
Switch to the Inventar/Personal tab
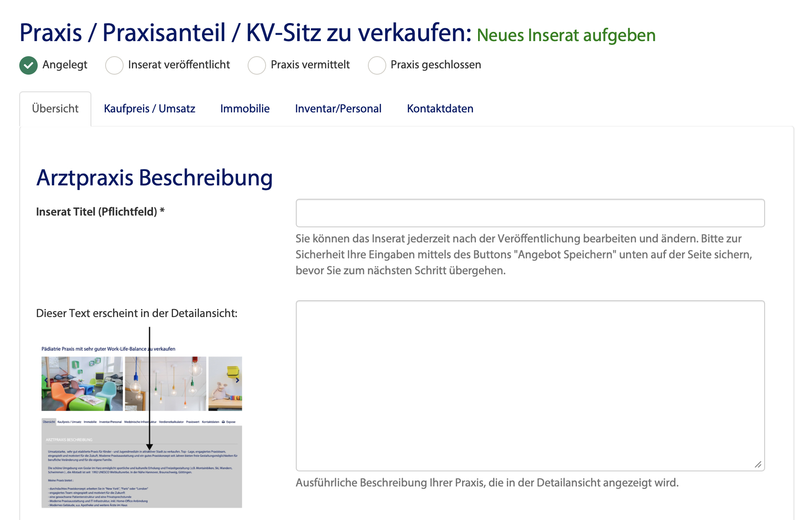(338, 109)
